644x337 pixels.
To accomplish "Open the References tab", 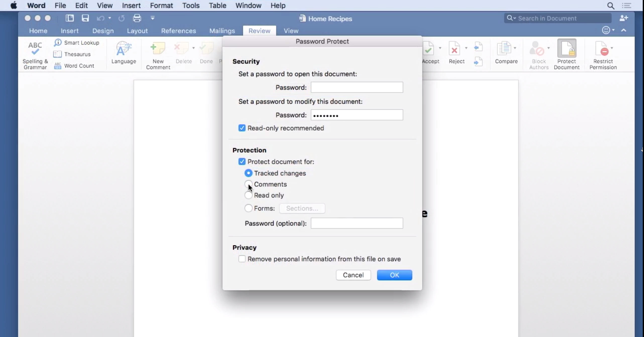I will (179, 31).
